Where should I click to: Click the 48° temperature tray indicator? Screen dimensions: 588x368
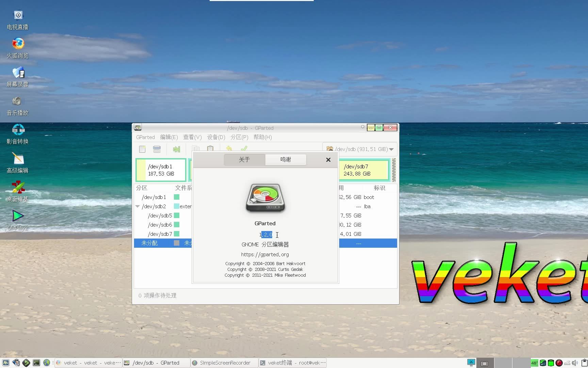pyautogui.click(x=534, y=363)
